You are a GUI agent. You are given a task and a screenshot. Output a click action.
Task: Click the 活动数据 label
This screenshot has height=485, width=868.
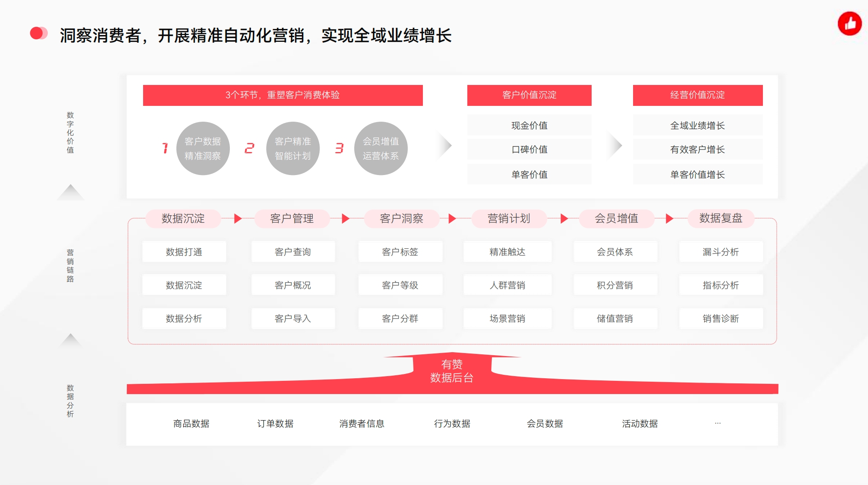pyautogui.click(x=640, y=424)
